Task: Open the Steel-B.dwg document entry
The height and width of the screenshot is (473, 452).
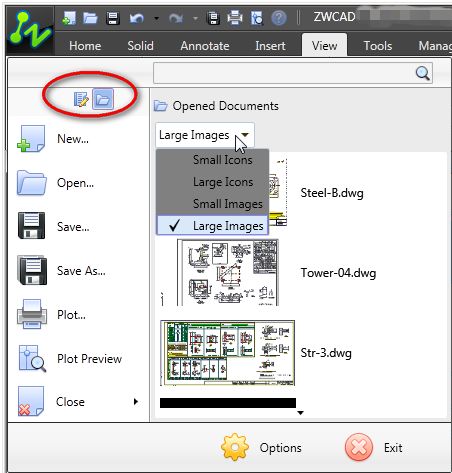Action: click(332, 193)
